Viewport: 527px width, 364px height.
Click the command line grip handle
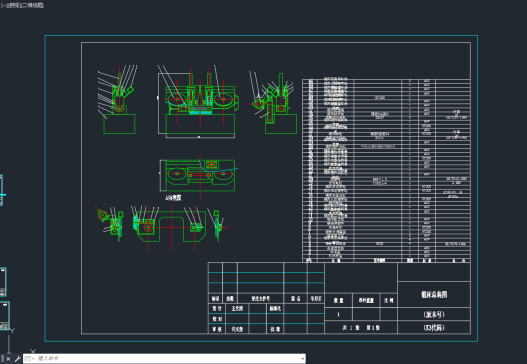(3, 359)
